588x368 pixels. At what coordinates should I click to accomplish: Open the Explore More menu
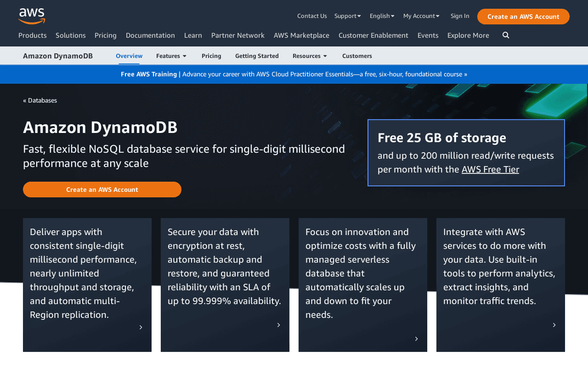pyautogui.click(x=468, y=35)
